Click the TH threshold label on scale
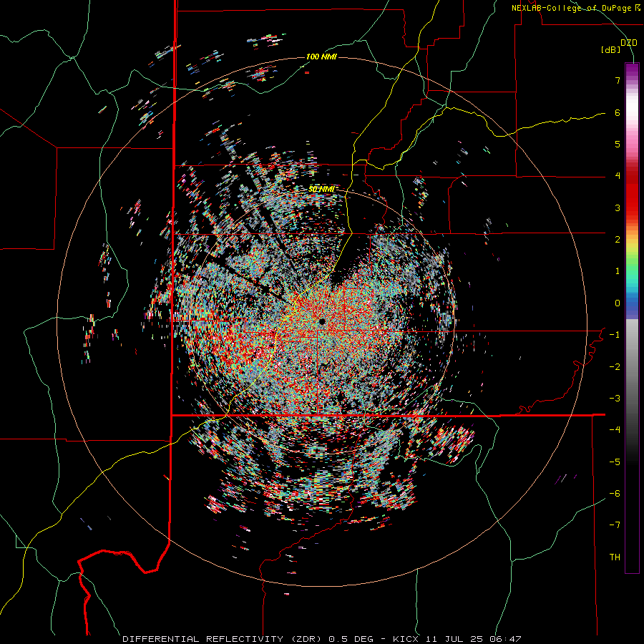644x644 pixels. tap(615, 557)
